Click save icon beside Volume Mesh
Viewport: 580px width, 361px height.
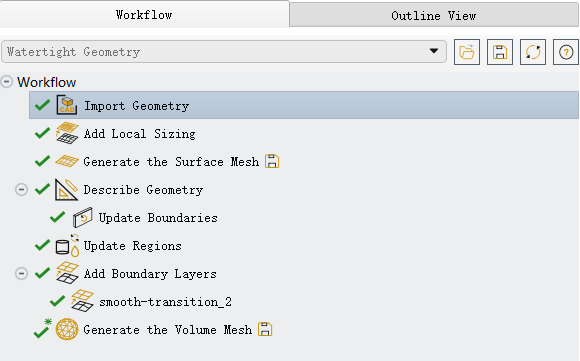265,329
